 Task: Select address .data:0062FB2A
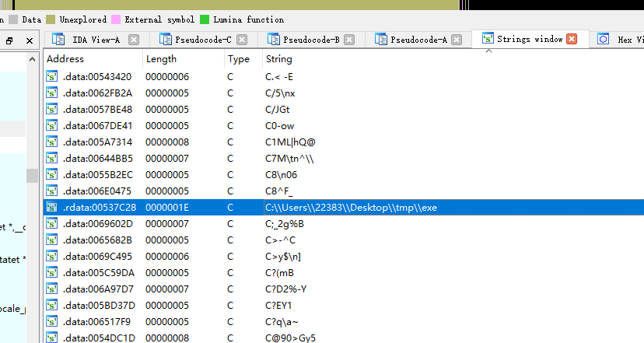point(97,93)
